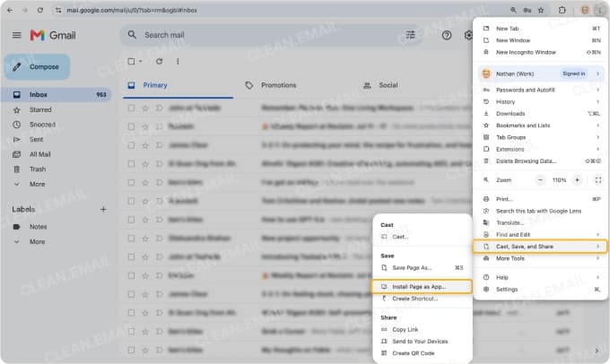610x364 pixels.
Task: Open the password key icon in the address bar
Action: tap(527, 10)
